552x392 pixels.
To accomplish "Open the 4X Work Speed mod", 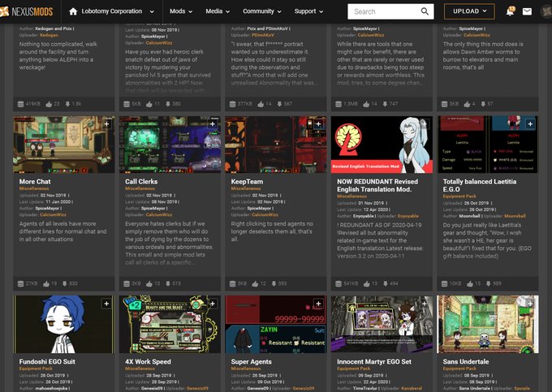I will (x=148, y=361).
